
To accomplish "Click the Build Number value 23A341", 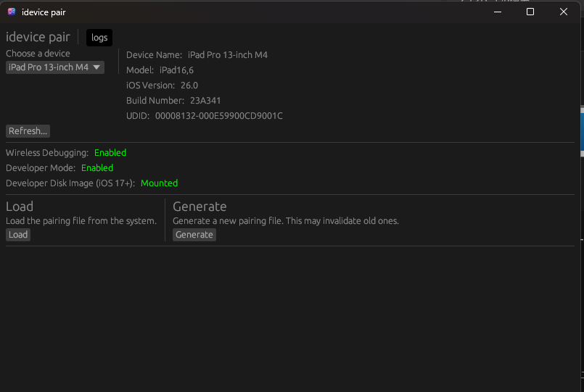I will coord(205,101).
